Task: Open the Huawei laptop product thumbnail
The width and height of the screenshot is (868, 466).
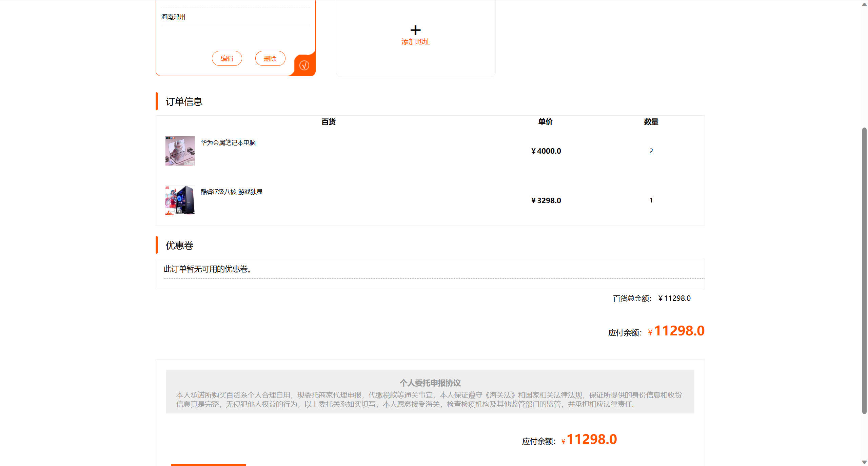Action: [180, 151]
